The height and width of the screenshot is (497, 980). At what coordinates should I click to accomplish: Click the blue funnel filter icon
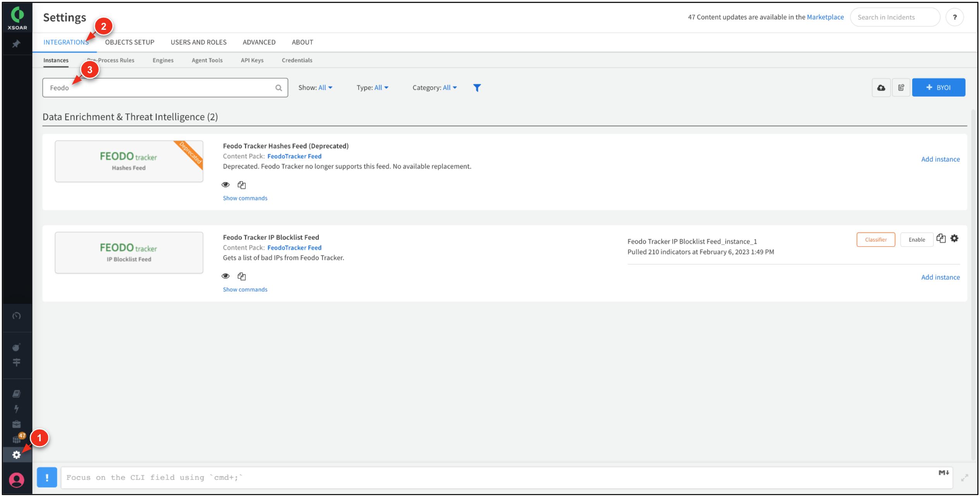[x=477, y=88]
